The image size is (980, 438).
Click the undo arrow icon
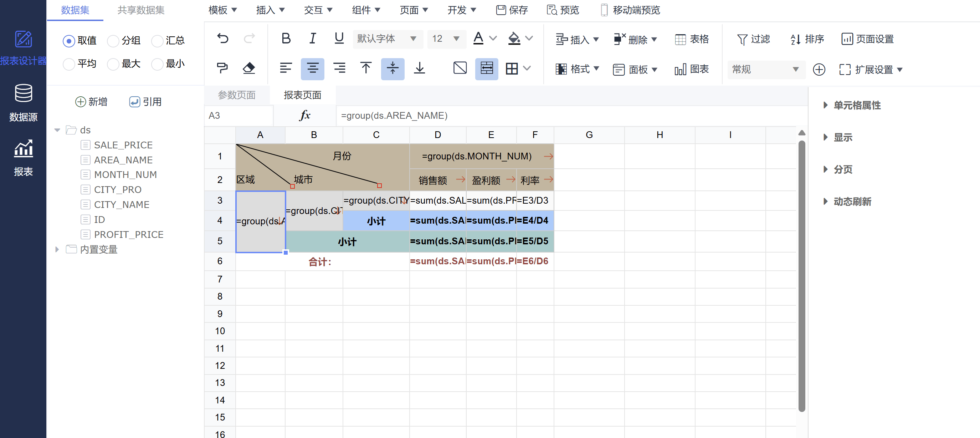(x=222, y=39)
